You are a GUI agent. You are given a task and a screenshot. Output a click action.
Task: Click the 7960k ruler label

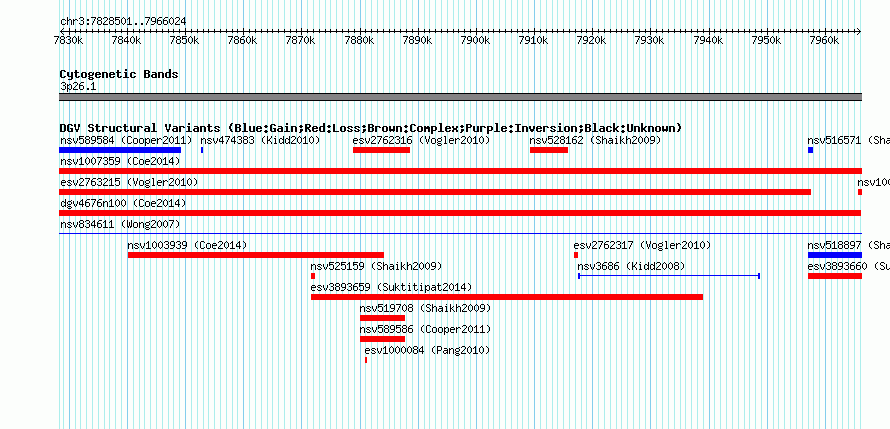pos(824,40)
